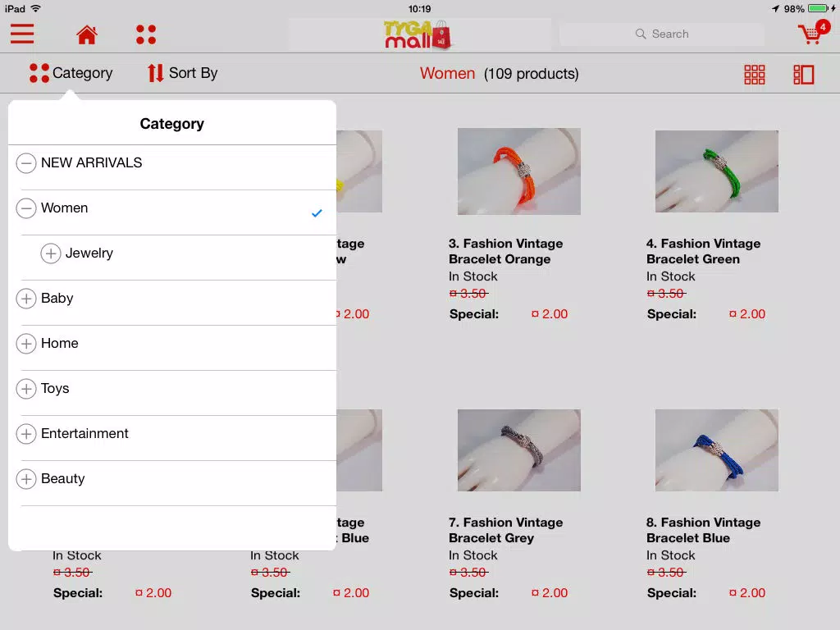Focus the Search field
The height and width of the screenshot is (630, 840).
(662, 34)
